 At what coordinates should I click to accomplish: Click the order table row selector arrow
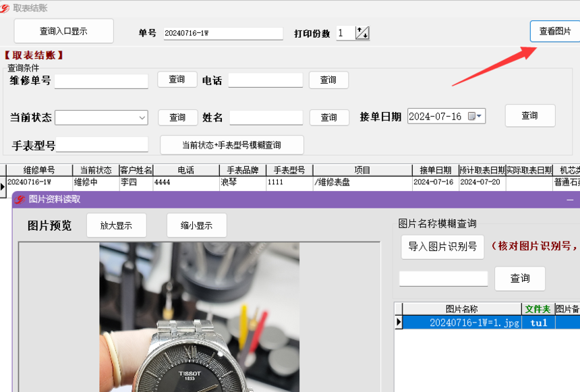3,187
